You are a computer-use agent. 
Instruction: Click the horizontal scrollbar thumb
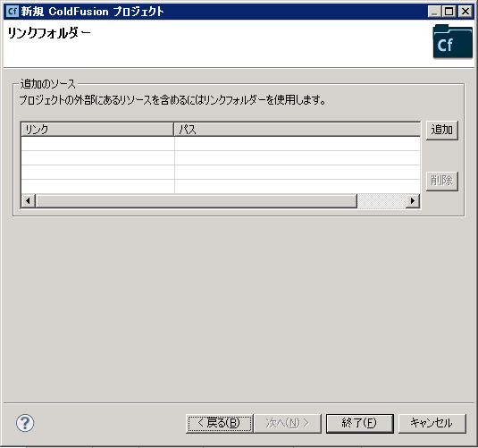[x=196, y=201]
